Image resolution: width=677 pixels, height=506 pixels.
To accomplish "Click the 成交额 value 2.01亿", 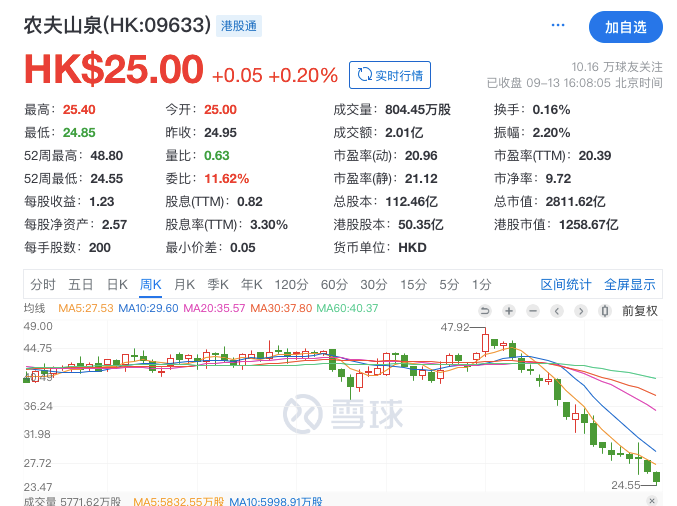I will [x=404, y=133].
